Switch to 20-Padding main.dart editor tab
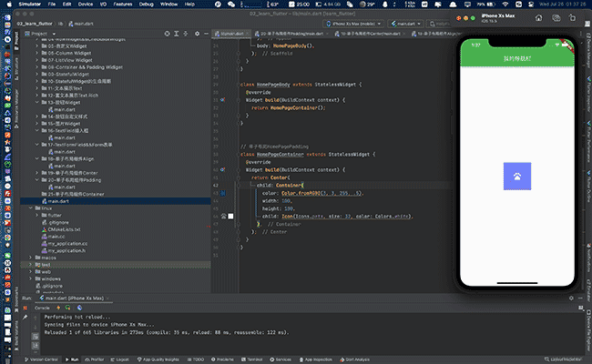Screen dimensions: 592x364 (290, 34)
